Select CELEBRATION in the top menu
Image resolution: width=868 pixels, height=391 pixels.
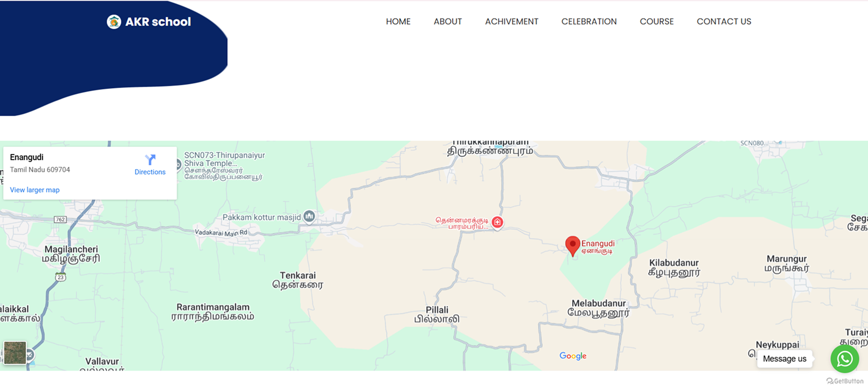pos(589,22)
